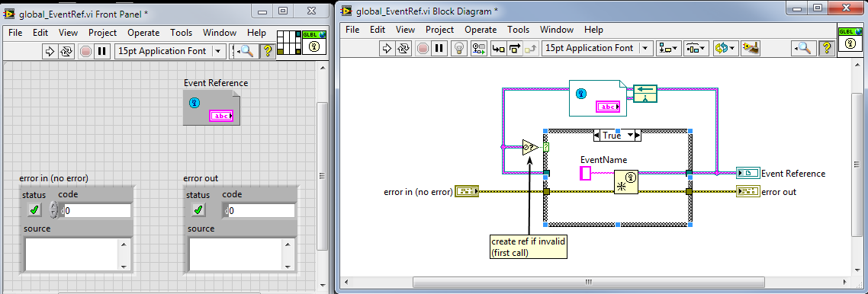Click Pause button in Block Diagram toolbar

tap(439, 48)
